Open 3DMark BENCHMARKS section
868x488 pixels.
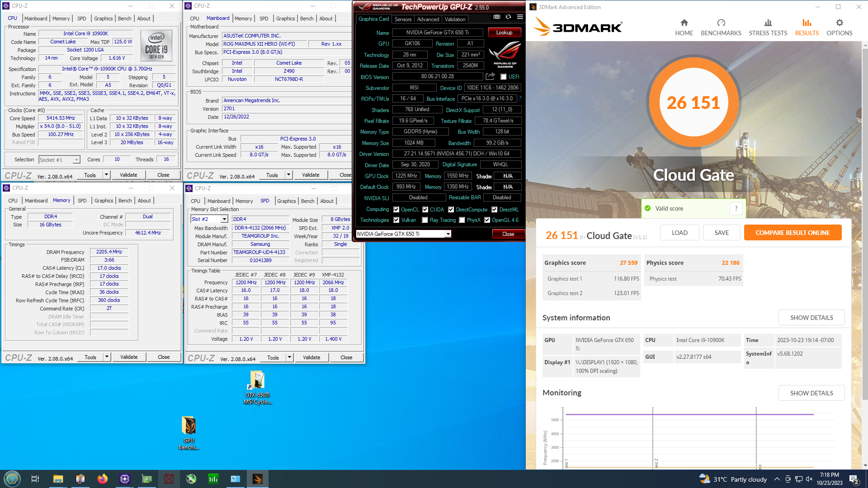point(721,28)
